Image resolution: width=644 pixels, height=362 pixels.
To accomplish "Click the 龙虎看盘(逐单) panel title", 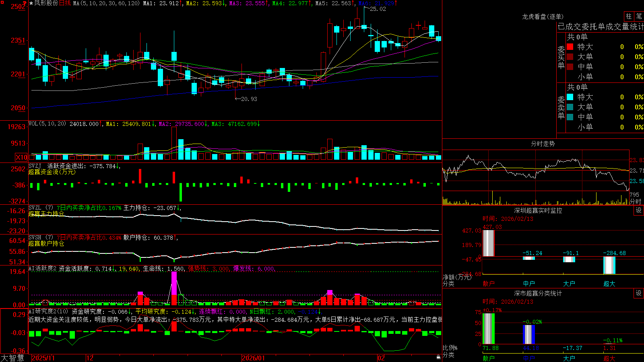I will coord(543,16).
